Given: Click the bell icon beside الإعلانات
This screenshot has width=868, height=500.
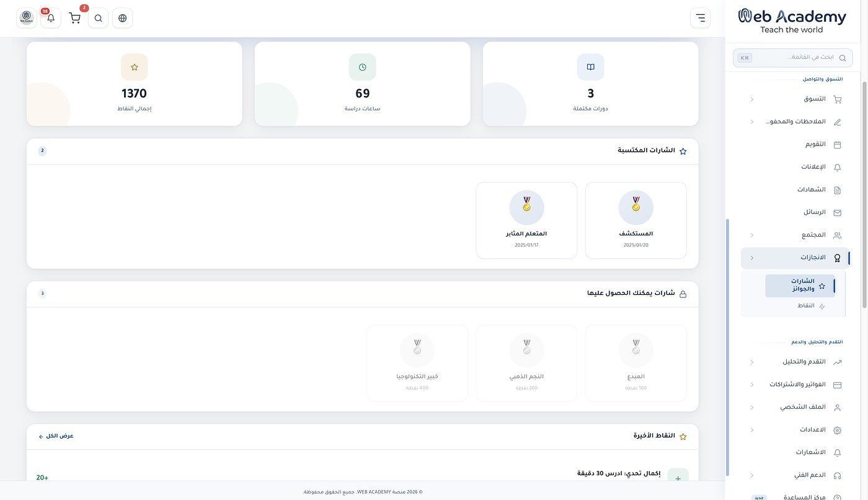Looking at the screenshot, I should click(838, 167).
